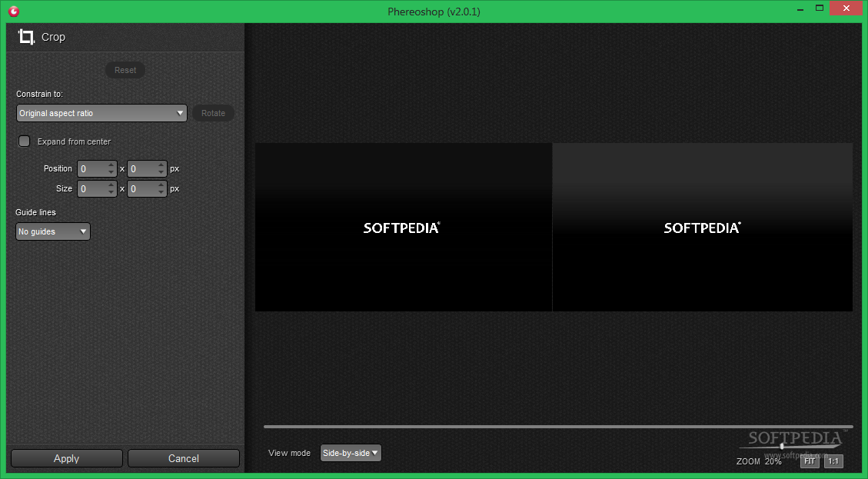868x479 pixels.
Task: Decrease Position X with down arrow
Action: (111, 173)
